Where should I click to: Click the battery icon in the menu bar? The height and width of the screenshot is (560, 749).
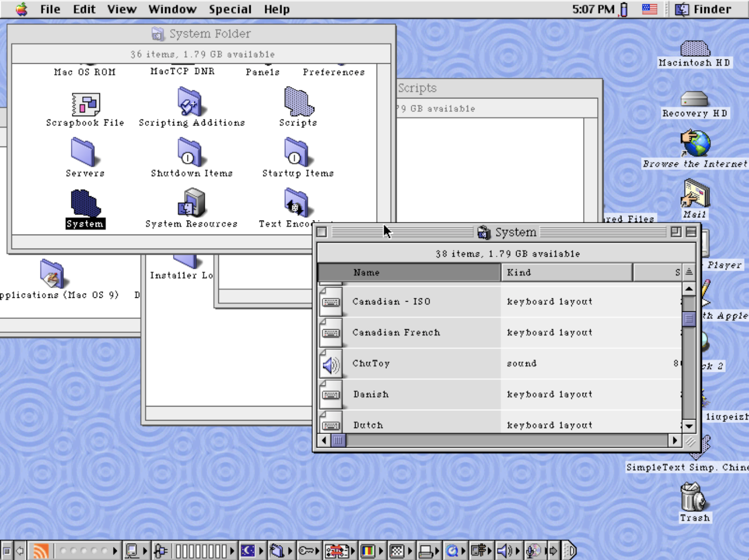tap(624, 9)
